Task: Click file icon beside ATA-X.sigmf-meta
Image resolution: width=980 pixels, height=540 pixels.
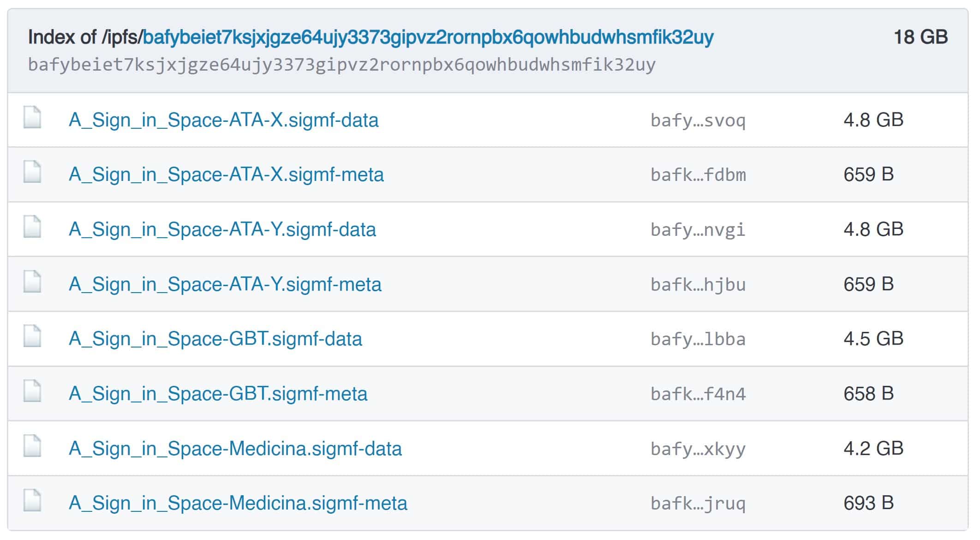Action: point(32,172)
